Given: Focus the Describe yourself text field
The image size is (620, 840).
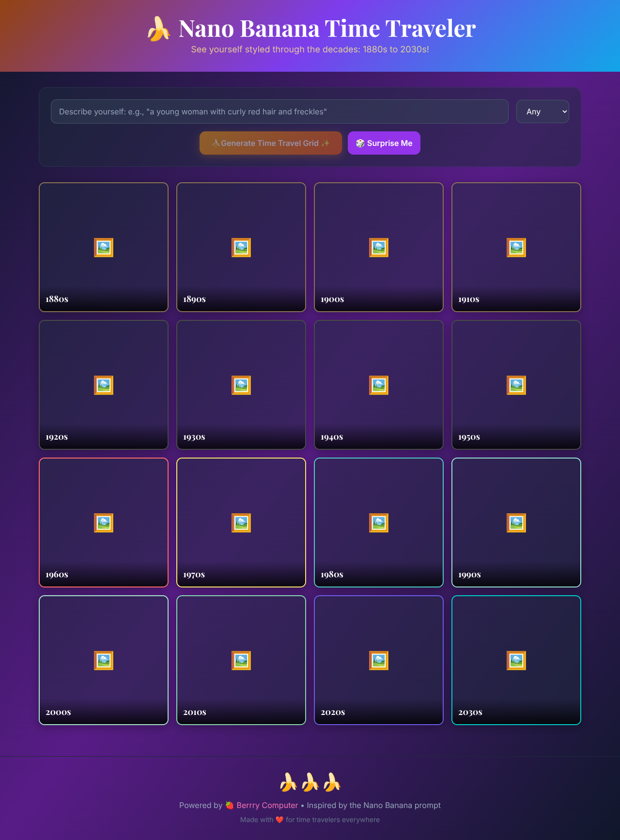Looking at the screenshot, I should point(279,111).
